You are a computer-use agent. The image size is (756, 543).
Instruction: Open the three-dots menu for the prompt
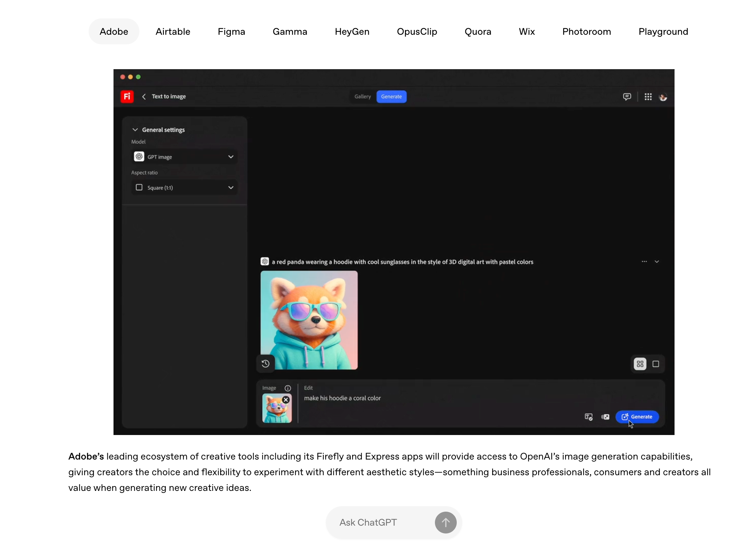click(644, 262)
